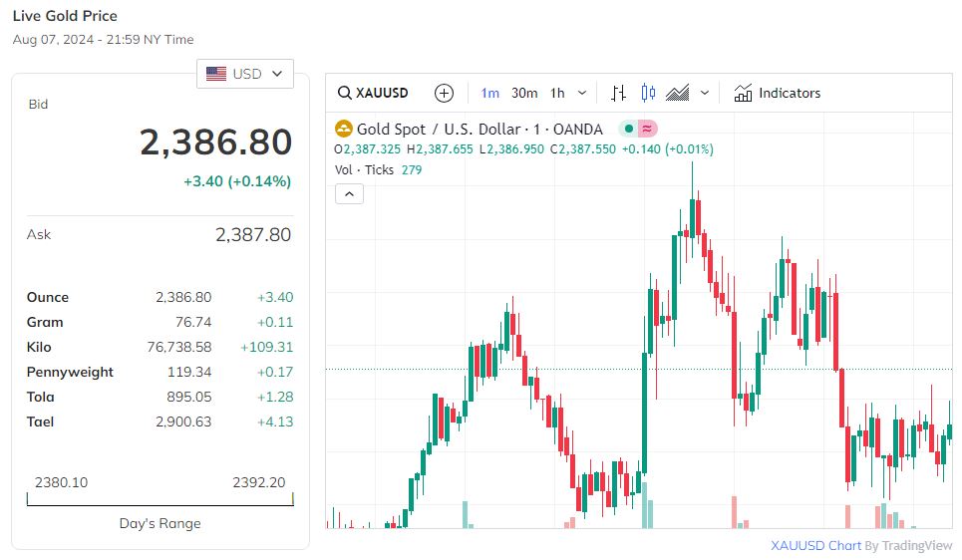
Task: Select the Bars chart style icon
Action: click(619, 93)
